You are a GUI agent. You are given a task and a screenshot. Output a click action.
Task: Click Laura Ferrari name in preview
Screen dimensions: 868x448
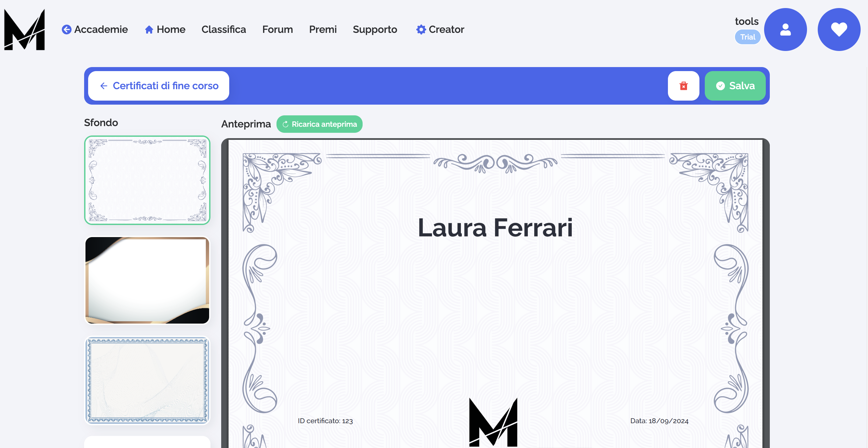(x=495, y=228)
